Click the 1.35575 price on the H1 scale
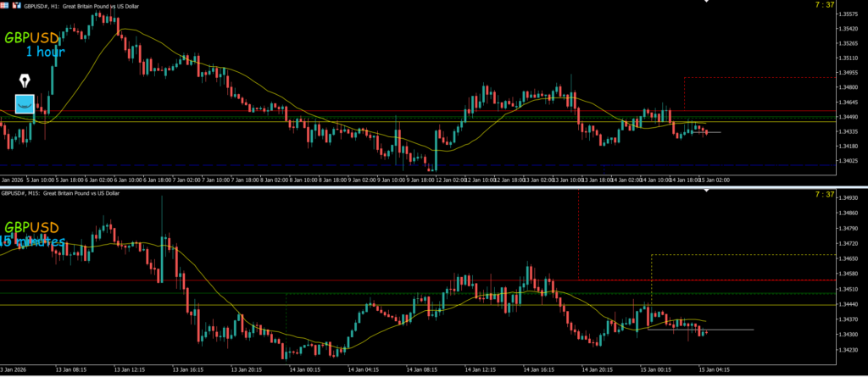This screenshot has height=377, width=868. point(849,14)
